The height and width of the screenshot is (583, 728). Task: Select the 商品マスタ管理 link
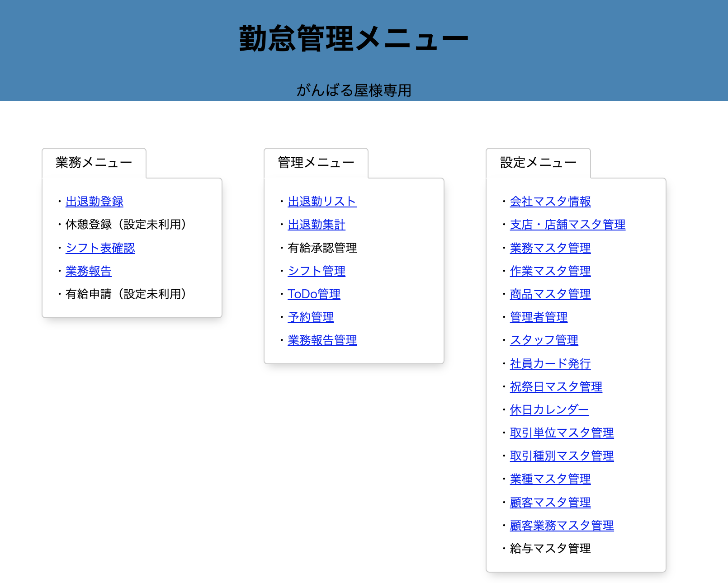[x=550, y=294]
